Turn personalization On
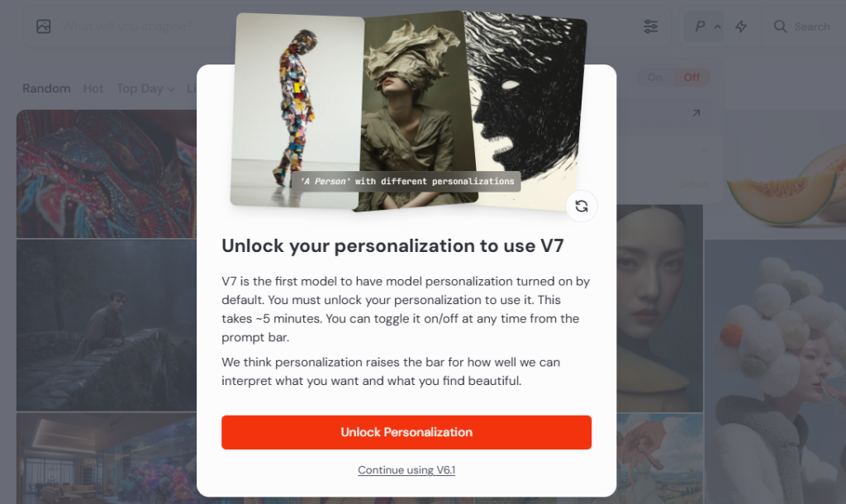Image resolution: width=846 pixels, height=504 pixels. [654, 77]
